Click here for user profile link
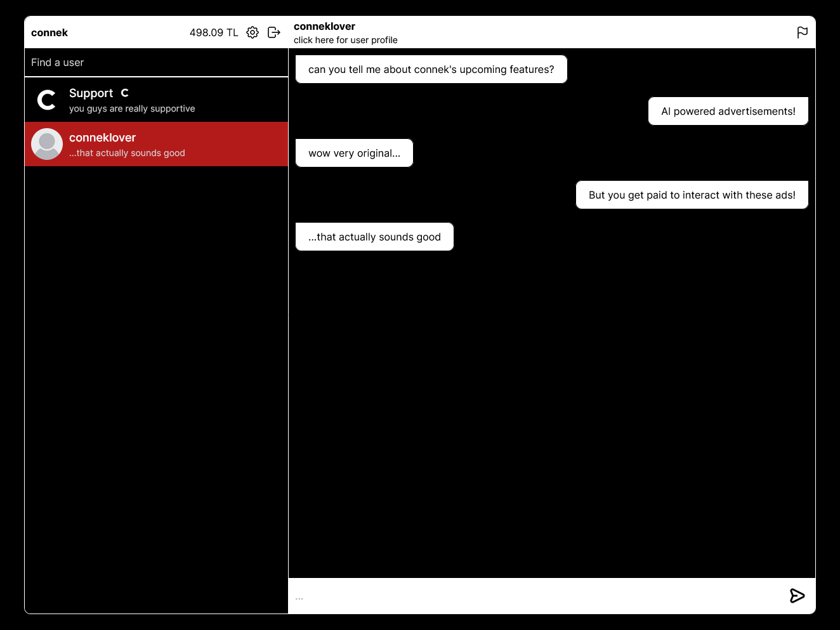This screenshot has width=840, height=630. point(346,40)
